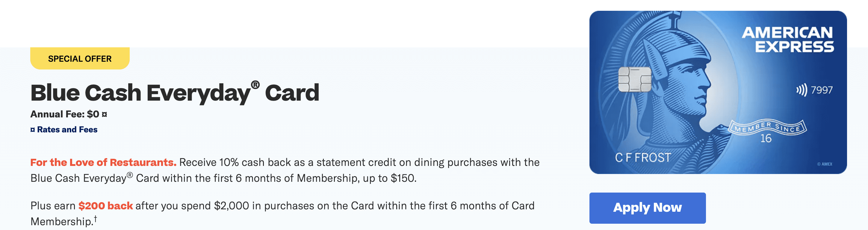Click the '$200 back' highlighted text
Screen dimensions: 868x230
(x=105, y=206)
